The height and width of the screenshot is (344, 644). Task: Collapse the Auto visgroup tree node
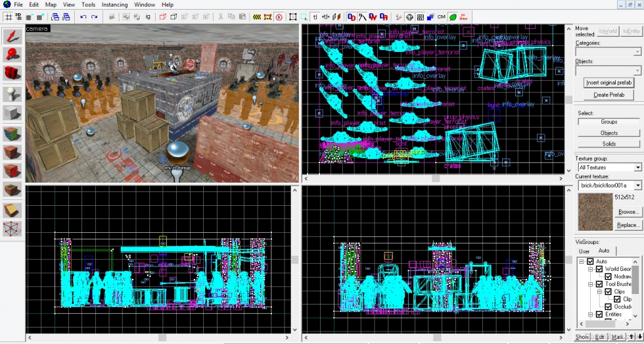pyautogui.click(x=582, y=261)
